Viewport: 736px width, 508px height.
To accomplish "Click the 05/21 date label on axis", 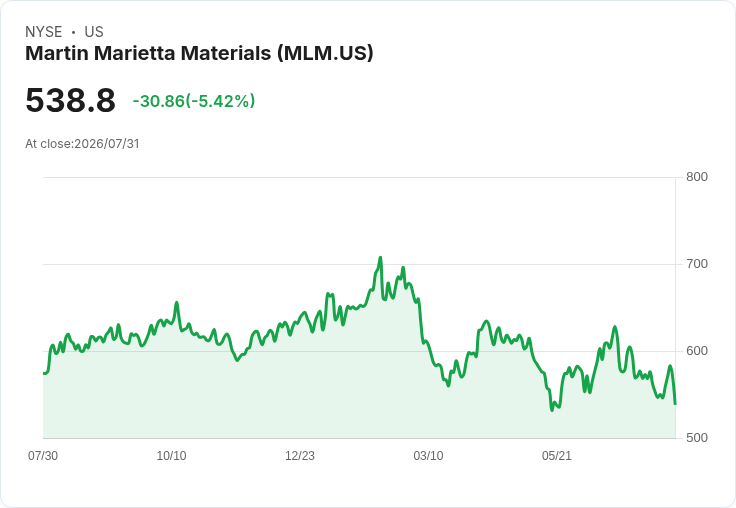I will pos(557,456).
